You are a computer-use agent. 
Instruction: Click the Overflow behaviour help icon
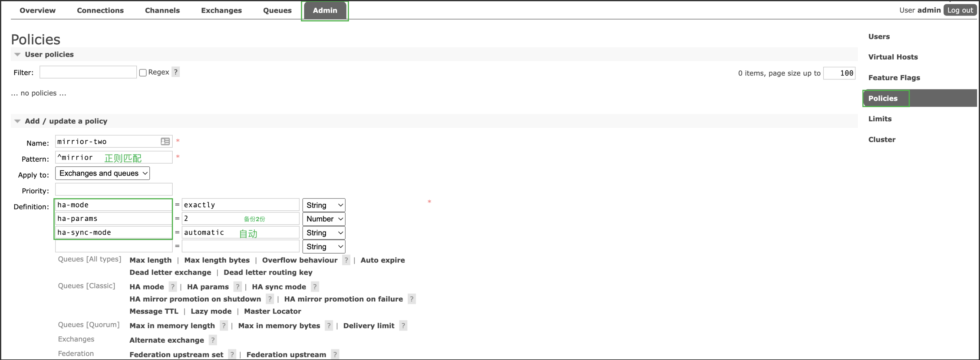(347, 260)
